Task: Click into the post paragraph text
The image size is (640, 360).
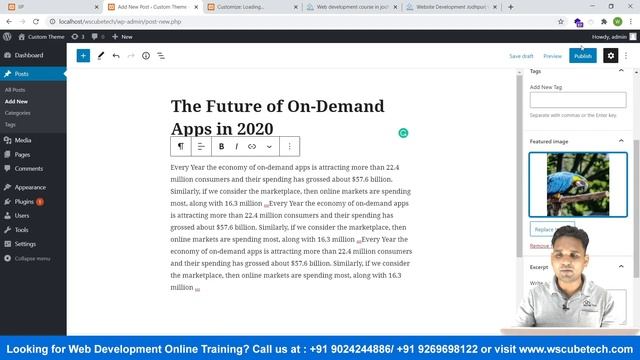Action: [291, 227]
